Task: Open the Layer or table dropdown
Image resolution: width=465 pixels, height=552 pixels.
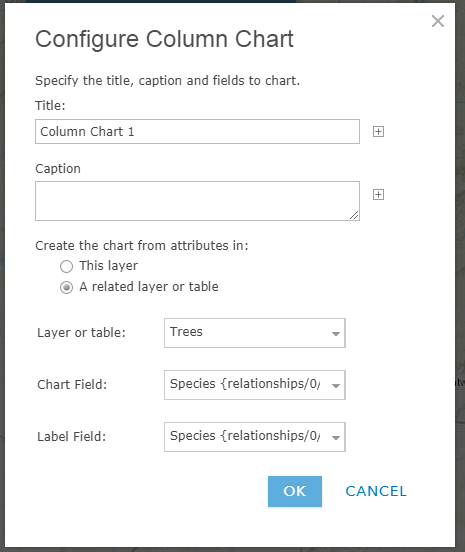Action: pos(255,333)
